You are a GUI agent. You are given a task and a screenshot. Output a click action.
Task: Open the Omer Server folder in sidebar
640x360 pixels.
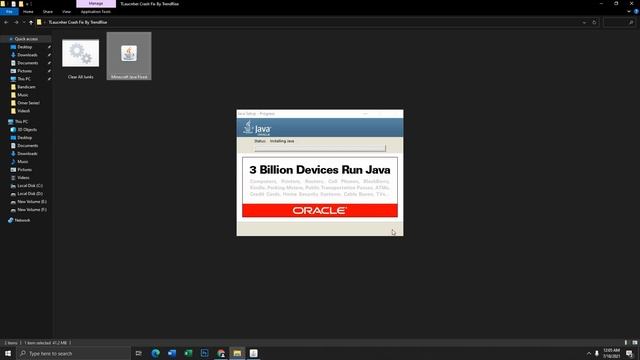[28, 103]
